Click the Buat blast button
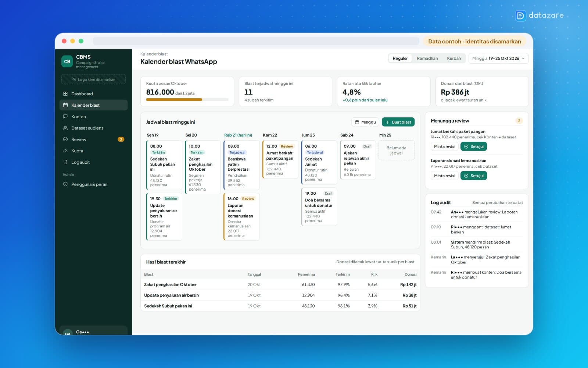 (398, 122)
